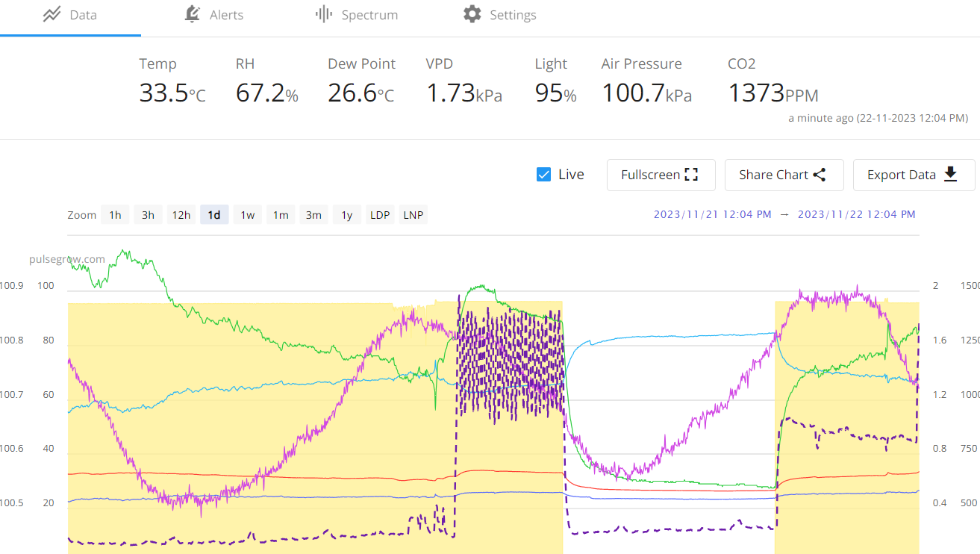Click the Dew Point 26.6°C reading
980x554 pixels.
[x=362, y=81]
